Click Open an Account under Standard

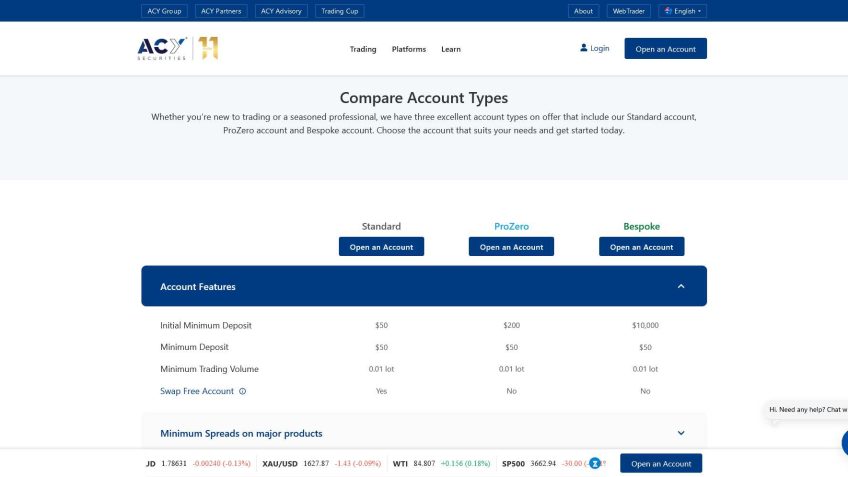click(381, 247)
